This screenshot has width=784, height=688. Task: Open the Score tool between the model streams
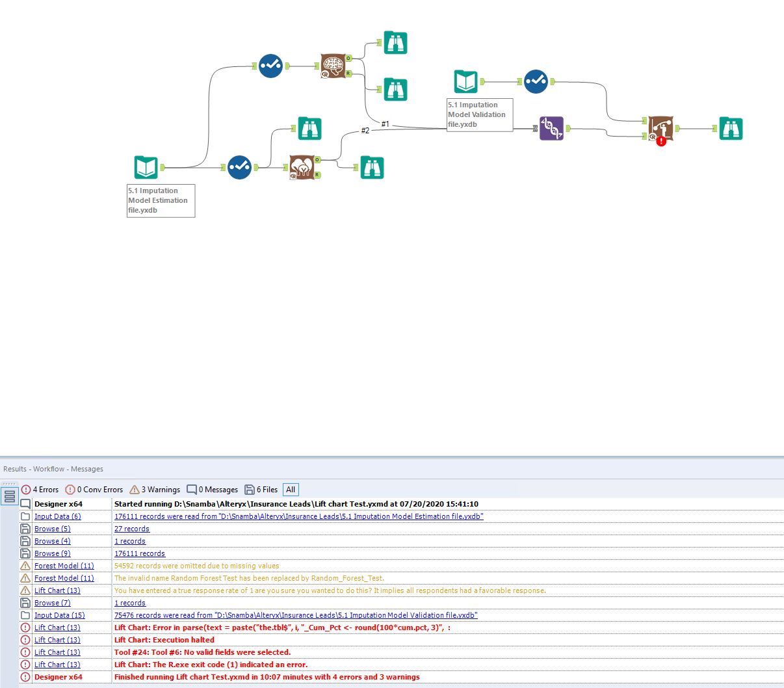[552, 128]
